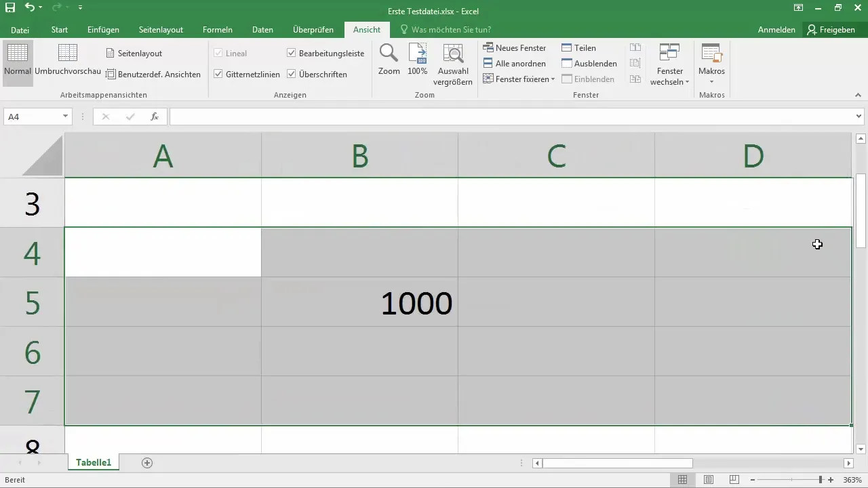
Task: Click zoom out minus button
Action: 753,480
